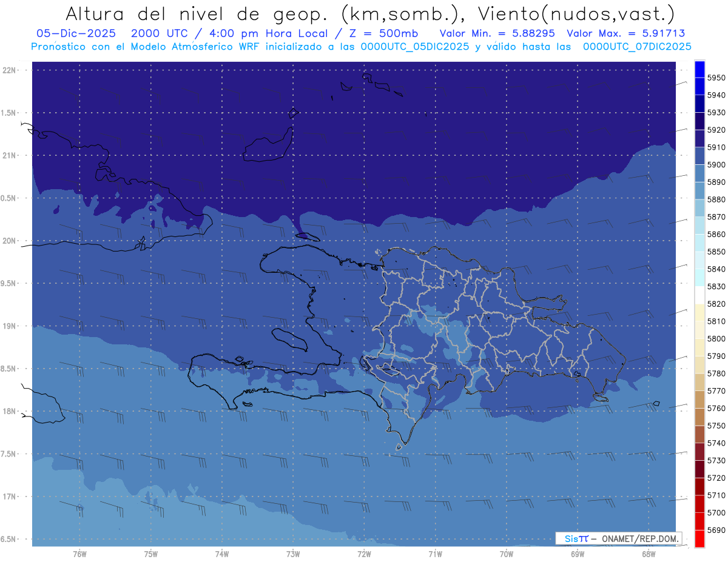Click latitude label '0.5N' on left axis
The width and height of the screenshot is (728, 562).
click(9, 198)
